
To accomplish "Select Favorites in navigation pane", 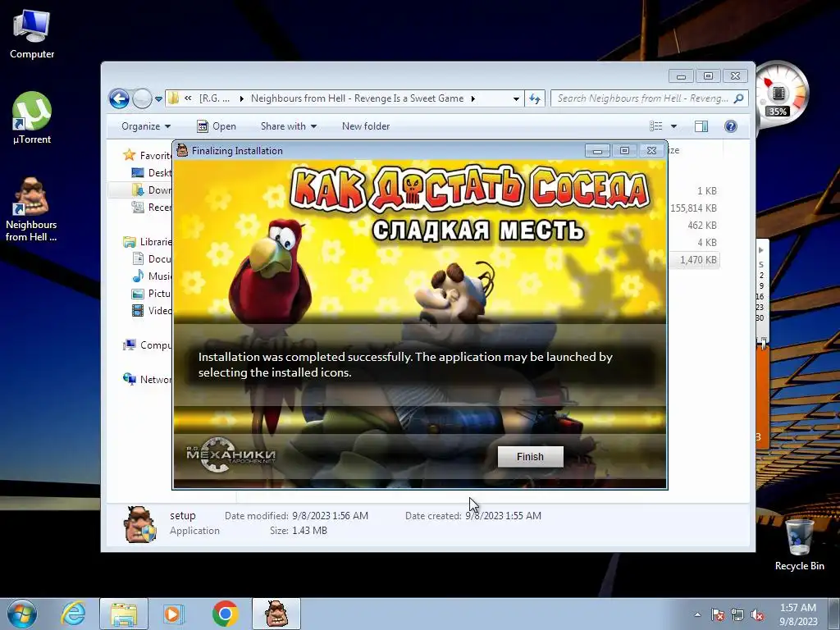I will point(147,155).
